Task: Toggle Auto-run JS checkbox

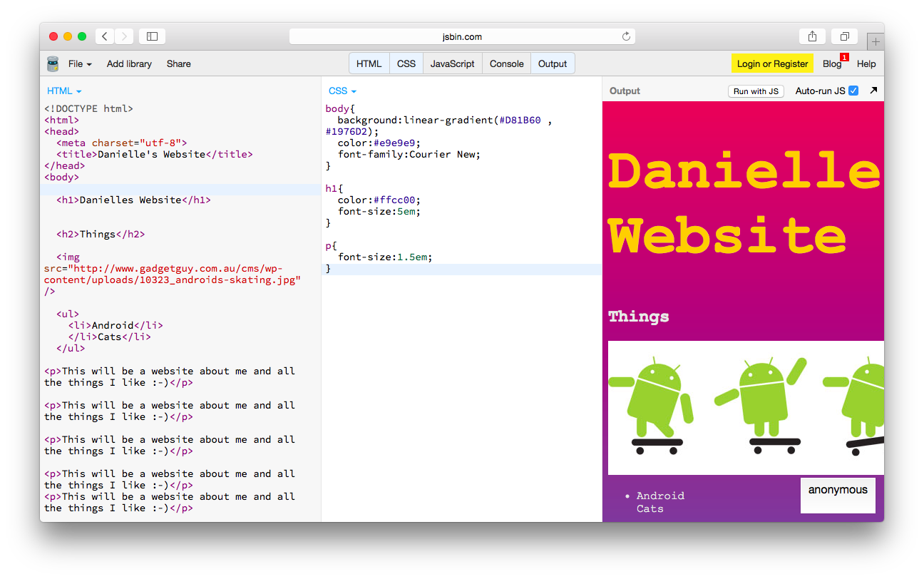Action: click(x=853, y=91)
